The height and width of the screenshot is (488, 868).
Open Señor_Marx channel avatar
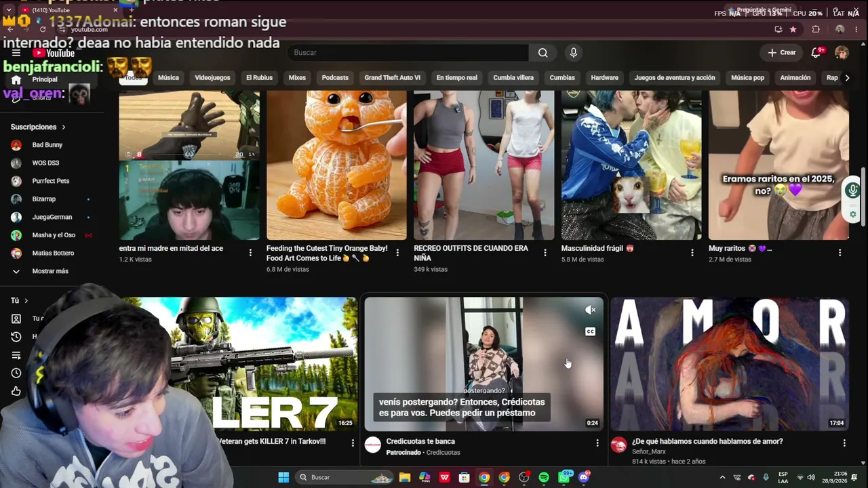[x=618, y=445]
